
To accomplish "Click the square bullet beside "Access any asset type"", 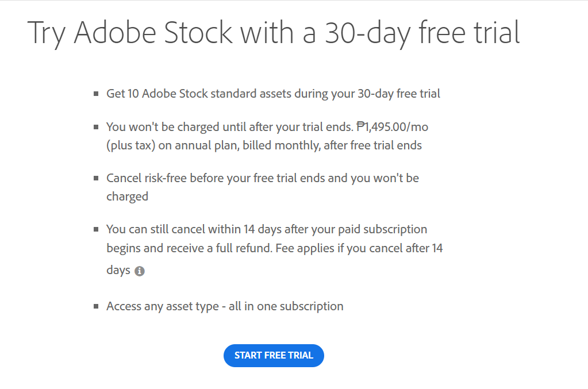I will tap(96, 307).
